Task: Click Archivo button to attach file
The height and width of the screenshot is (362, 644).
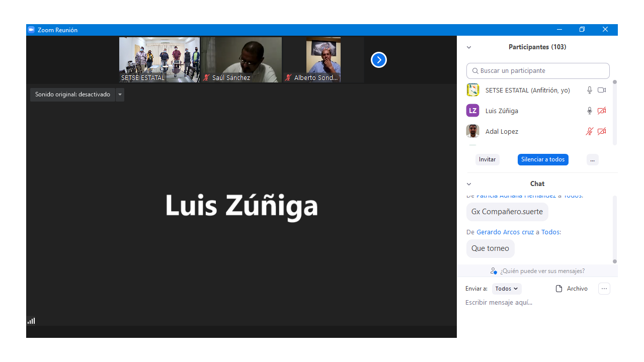Action: 572,289
